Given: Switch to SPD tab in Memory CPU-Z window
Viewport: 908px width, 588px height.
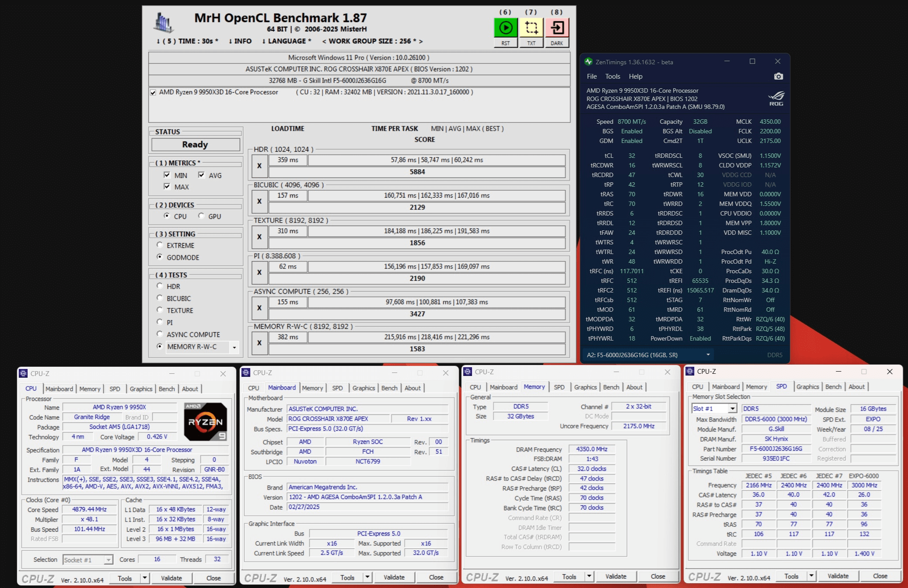Looking at the screenshot, I should click(x=559, y=387).
